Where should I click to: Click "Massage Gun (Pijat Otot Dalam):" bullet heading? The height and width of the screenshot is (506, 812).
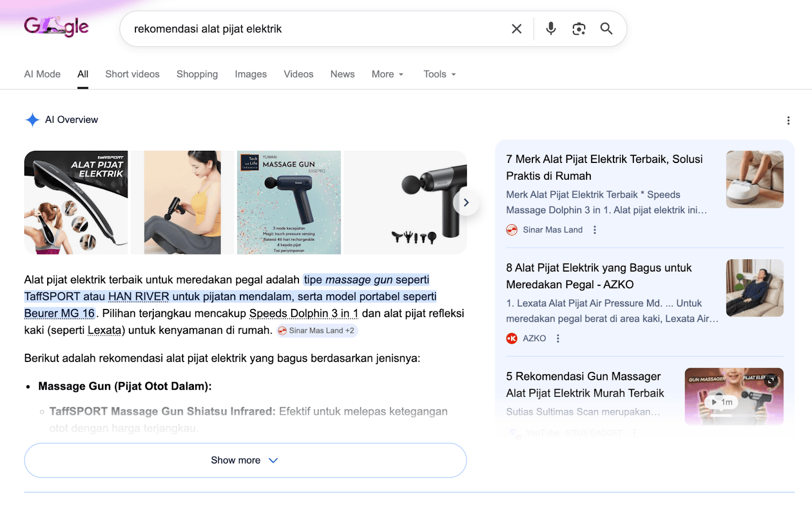click(125, 386)
